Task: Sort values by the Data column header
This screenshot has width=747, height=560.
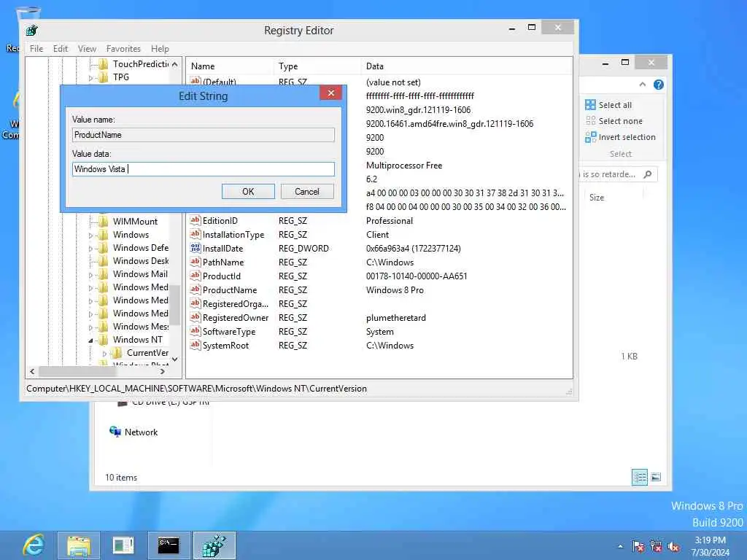Action: (x=467, y=66)
